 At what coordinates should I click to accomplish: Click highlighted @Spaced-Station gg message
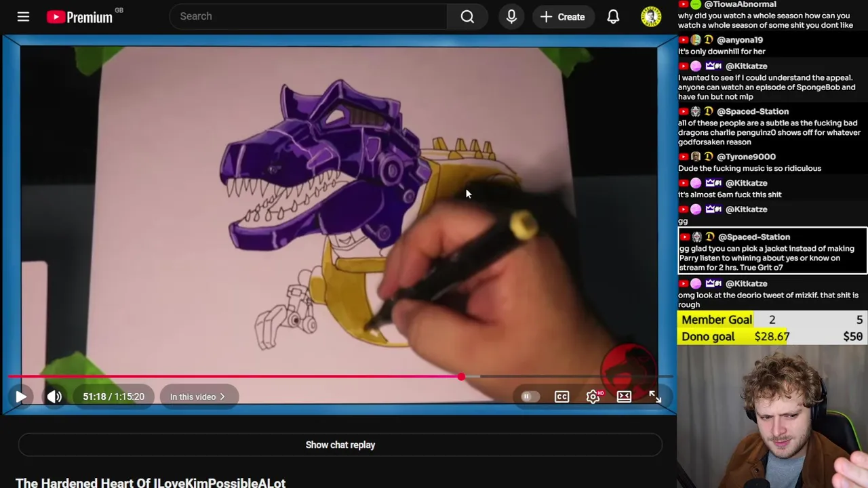pyautogui.click(x=772, y=251)
